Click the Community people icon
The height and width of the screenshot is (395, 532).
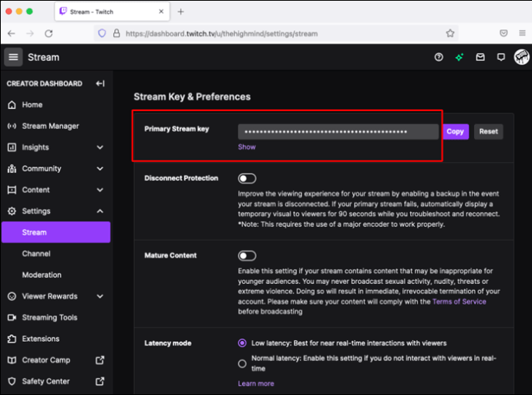click(x=12, y=169)
